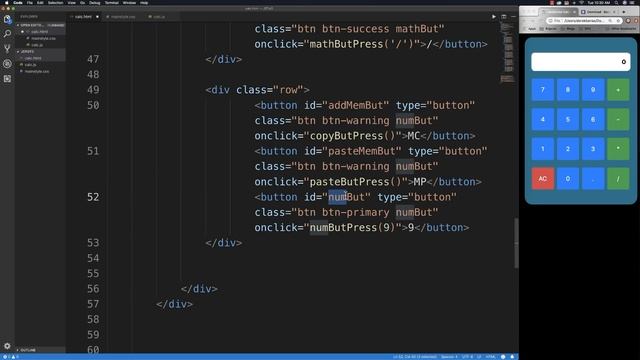Open the editor more actions ellipsis
The width and height of the screenshot is (640, 360).
(513, 17)
